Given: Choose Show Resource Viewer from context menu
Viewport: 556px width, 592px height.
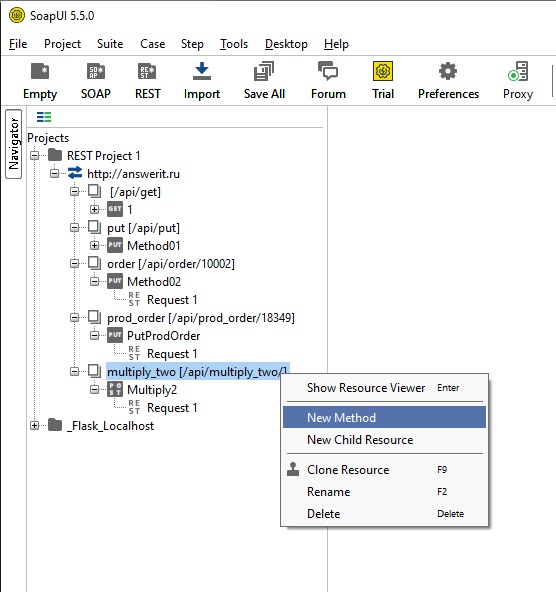Looking at the screenshot, I should (384, 388).
